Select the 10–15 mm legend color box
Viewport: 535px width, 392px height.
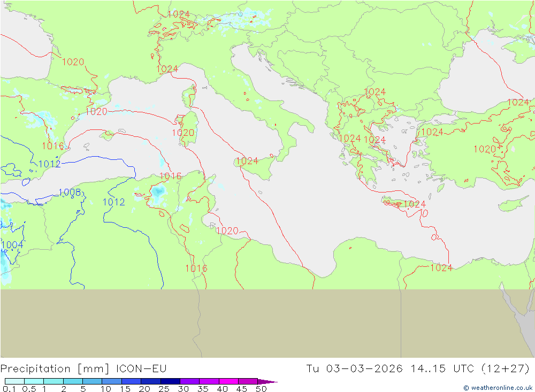tap(112, 381)
